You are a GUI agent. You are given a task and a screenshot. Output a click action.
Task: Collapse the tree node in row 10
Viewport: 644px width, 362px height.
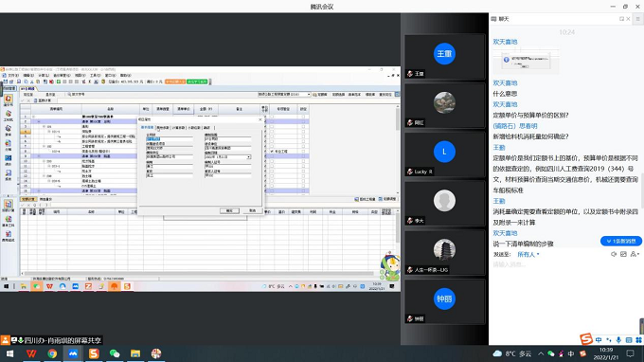click(44, 161)
